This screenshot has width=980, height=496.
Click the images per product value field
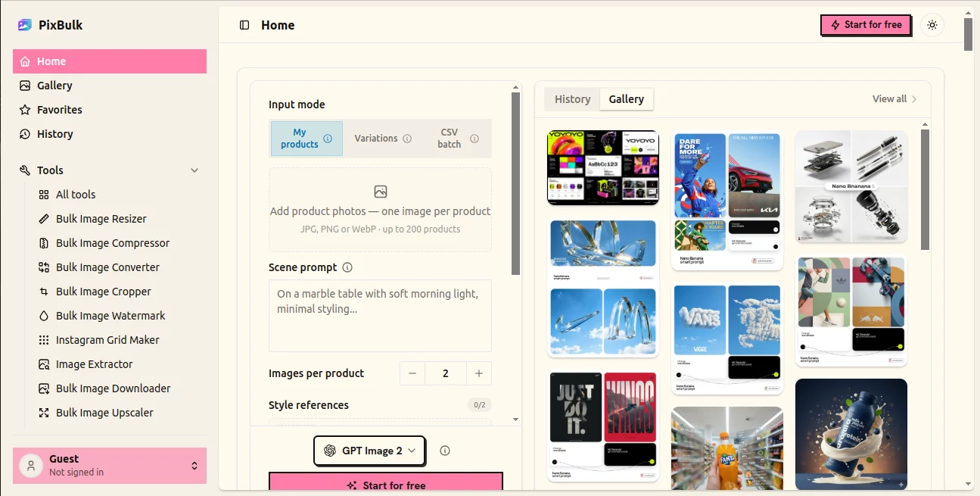446,373
